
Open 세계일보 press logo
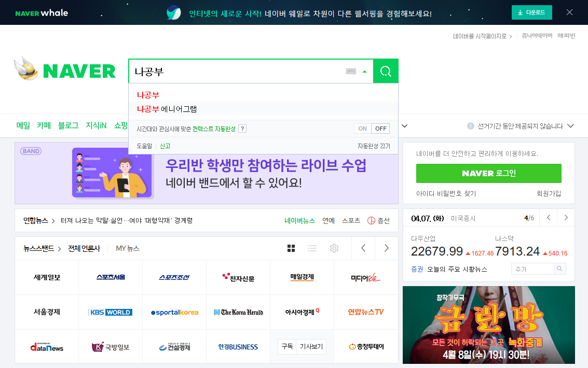tap(47, 277)
